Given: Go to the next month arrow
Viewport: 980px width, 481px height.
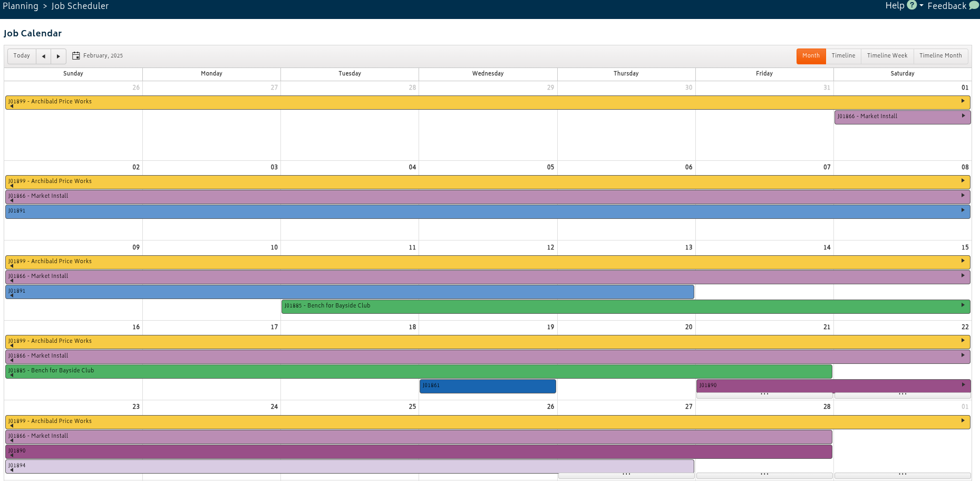Looking at the screenshot, I should [x=59, y=56].
